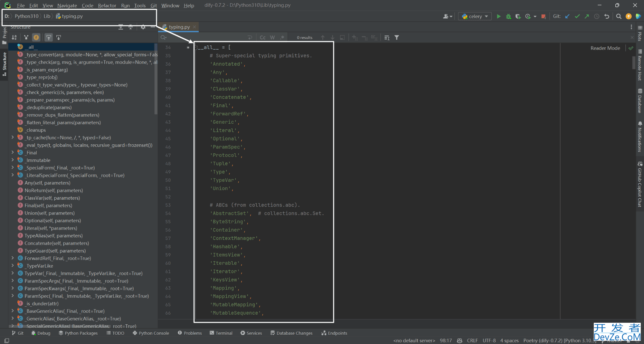644x344 pixels.
Task: Click the Git commit checkmark
Action: (577, 16)
